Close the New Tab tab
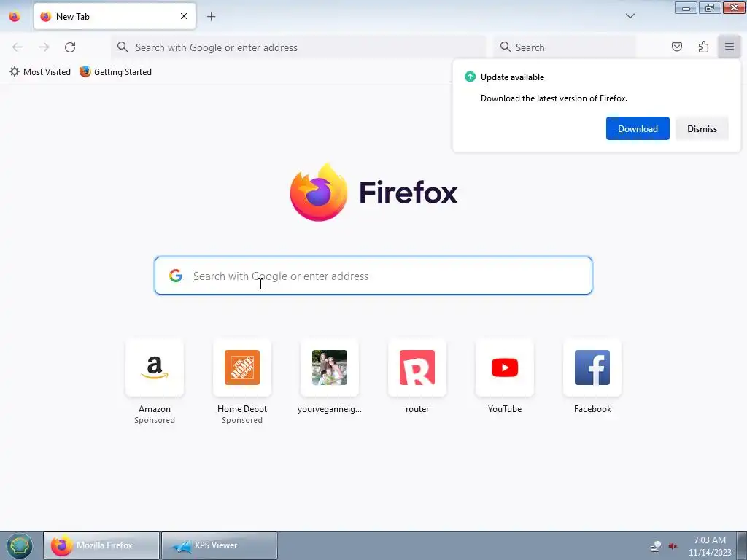 click(183, 16)
